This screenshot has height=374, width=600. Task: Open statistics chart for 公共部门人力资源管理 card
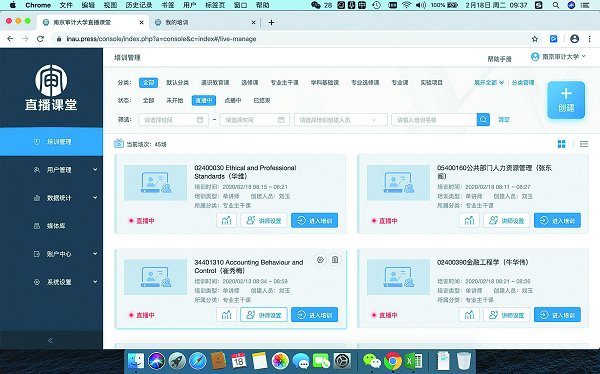(469, 220)
